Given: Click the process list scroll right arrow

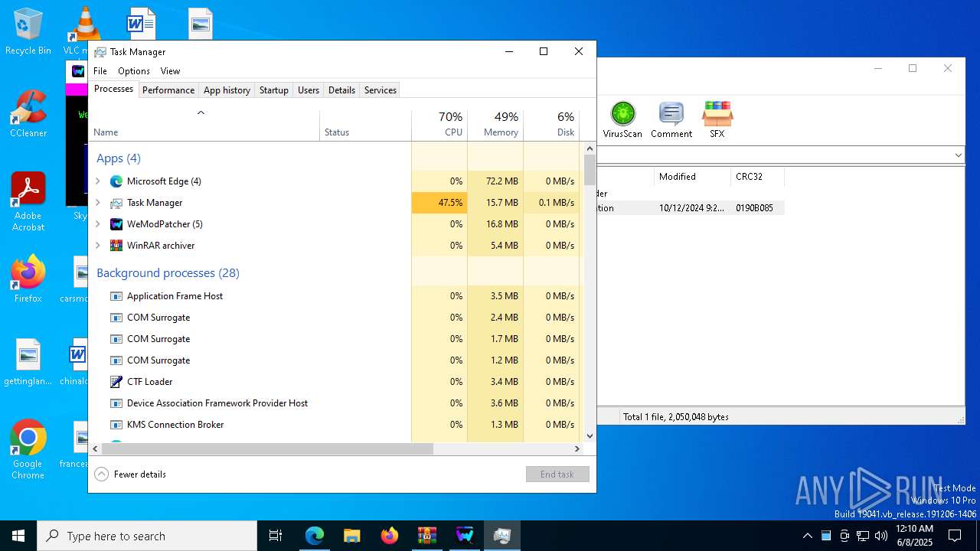Looking at the screenshot, I should tap(577, 449).
